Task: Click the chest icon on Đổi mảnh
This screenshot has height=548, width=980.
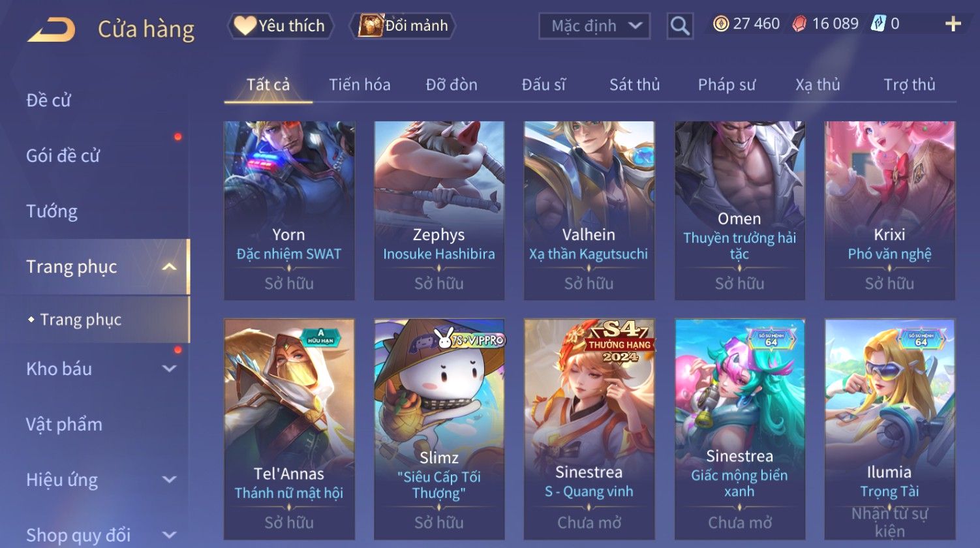Action: pos(371,26)
